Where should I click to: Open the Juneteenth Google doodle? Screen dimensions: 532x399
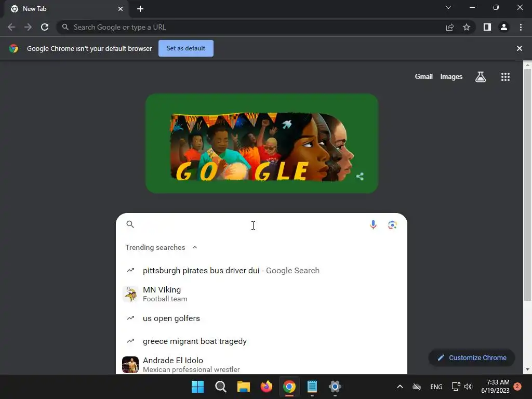[x=262, y=143]
